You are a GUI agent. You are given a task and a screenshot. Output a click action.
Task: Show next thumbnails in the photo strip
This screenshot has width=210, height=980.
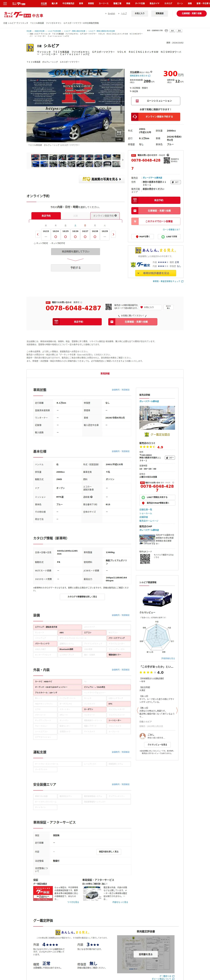[x=122, y=160]
